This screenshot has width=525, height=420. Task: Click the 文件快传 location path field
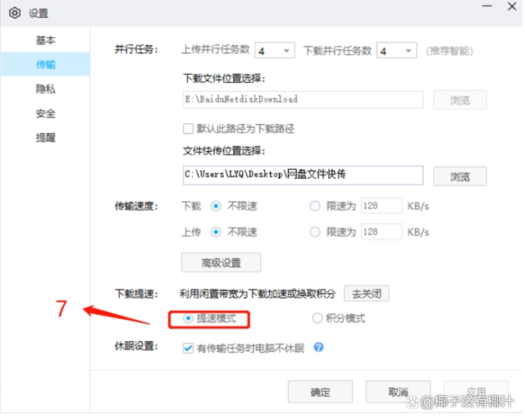303,175
